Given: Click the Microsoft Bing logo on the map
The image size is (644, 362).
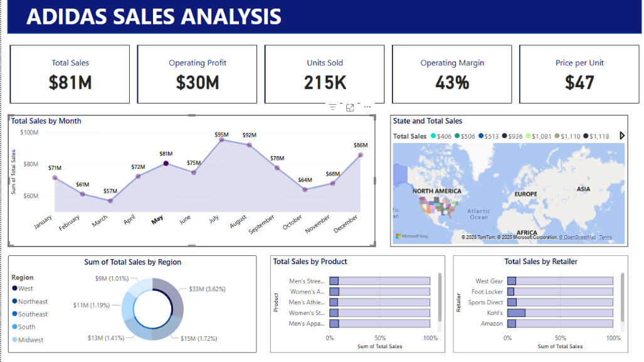Looking at the screenshot, I should click(411, 237).
